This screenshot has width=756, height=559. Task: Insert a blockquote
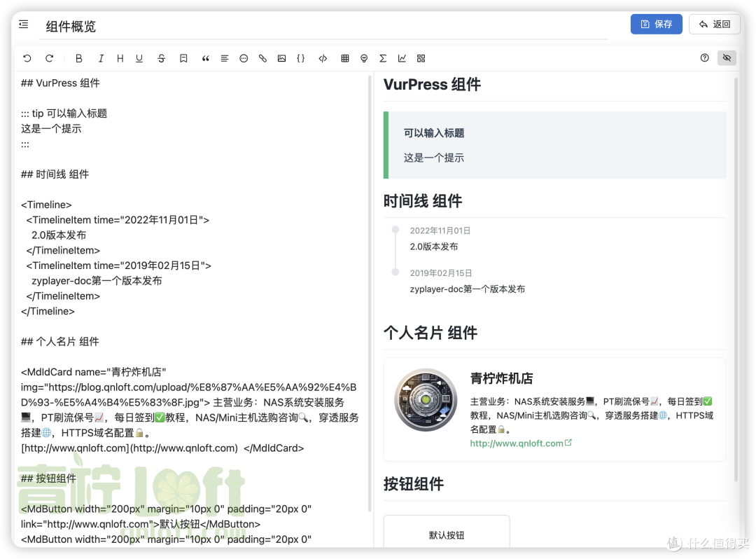(205, 58)
